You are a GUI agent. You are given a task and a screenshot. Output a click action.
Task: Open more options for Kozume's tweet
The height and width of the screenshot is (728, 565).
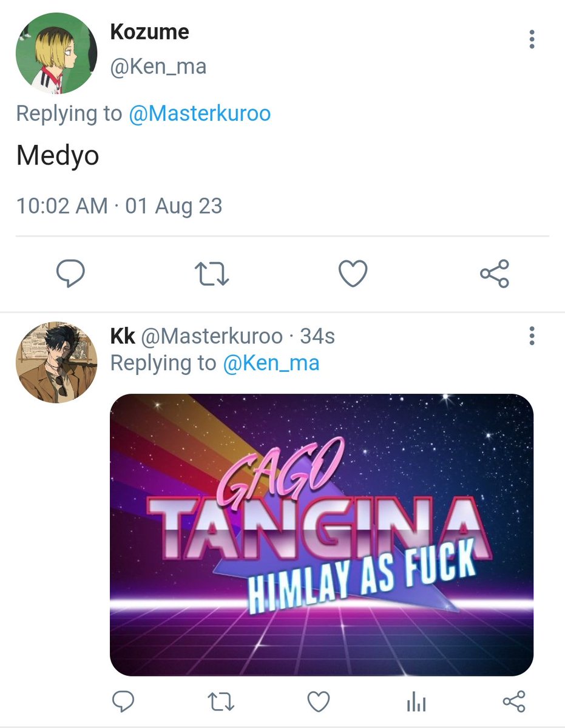pos(532,39)
